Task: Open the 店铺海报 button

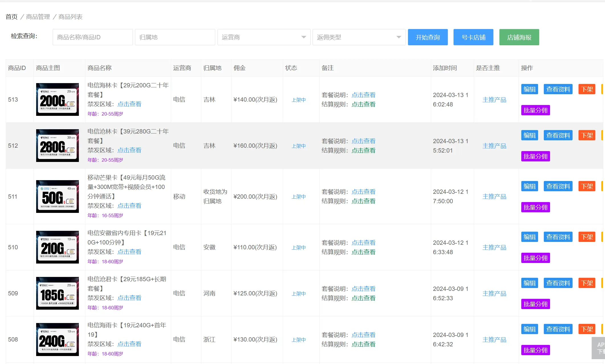Action: (x=519, y=37)
